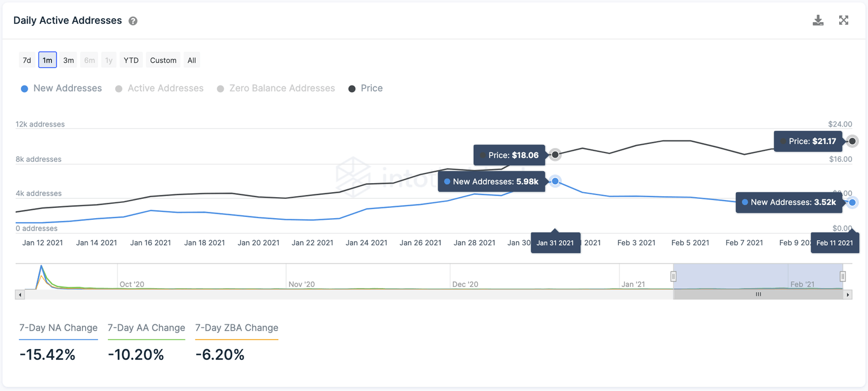
Task: Expand the chart to fullscreen
Action: click(x=843, y=20)
